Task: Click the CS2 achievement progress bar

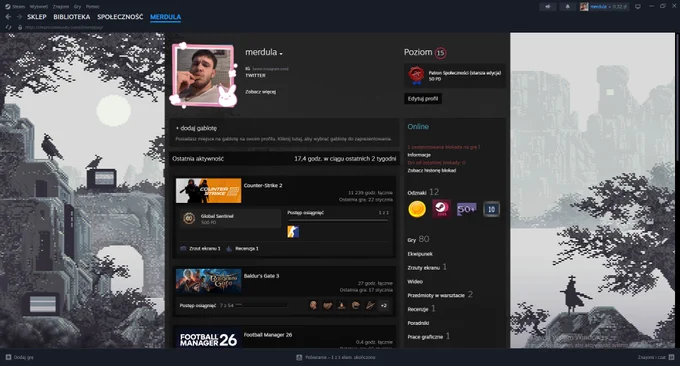Action: point(338,220)
